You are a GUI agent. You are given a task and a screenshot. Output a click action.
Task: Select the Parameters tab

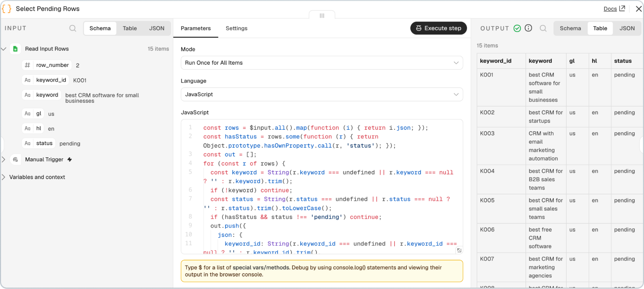coord(196,28)
